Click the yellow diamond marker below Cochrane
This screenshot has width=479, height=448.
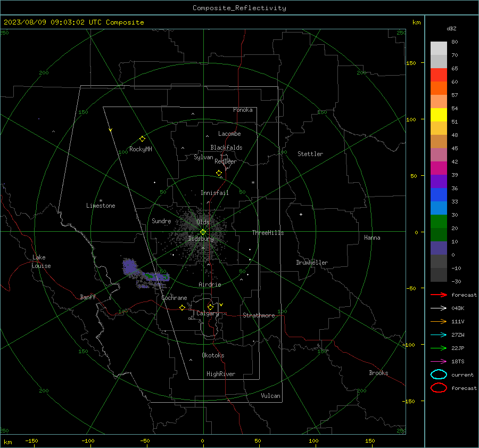tap(182, 307)
